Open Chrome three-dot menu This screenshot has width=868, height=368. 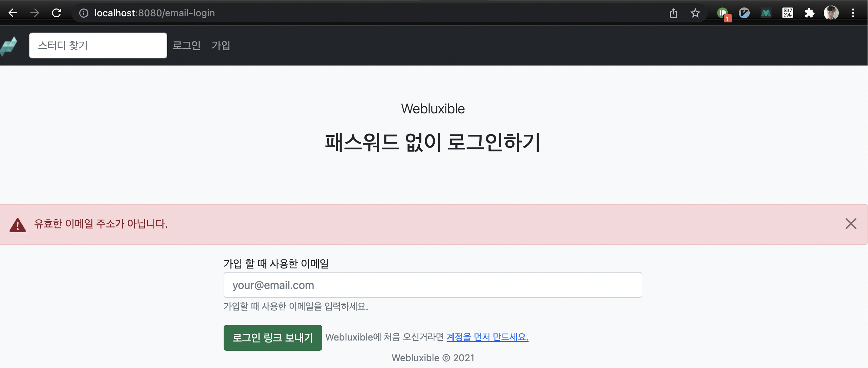853,13
